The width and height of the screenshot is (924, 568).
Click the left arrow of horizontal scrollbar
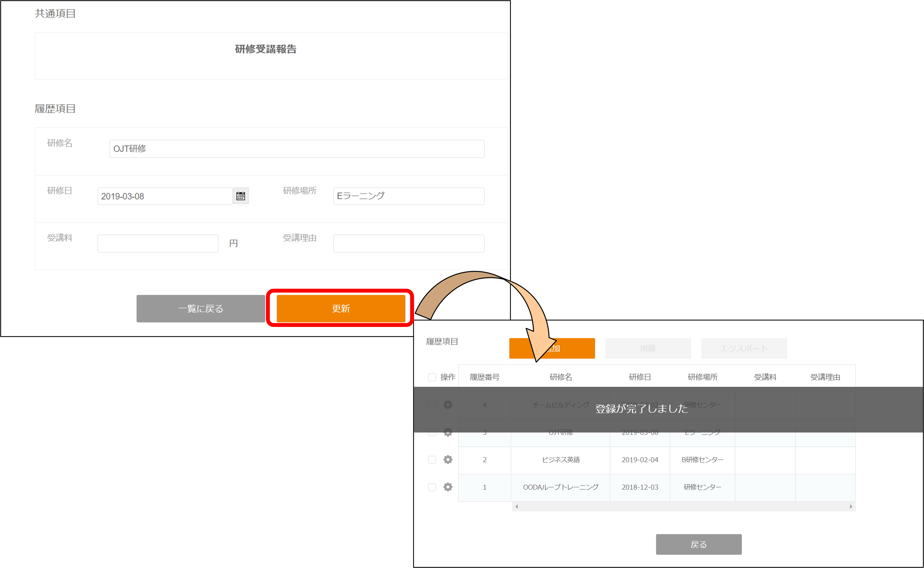tap(517, 506)
